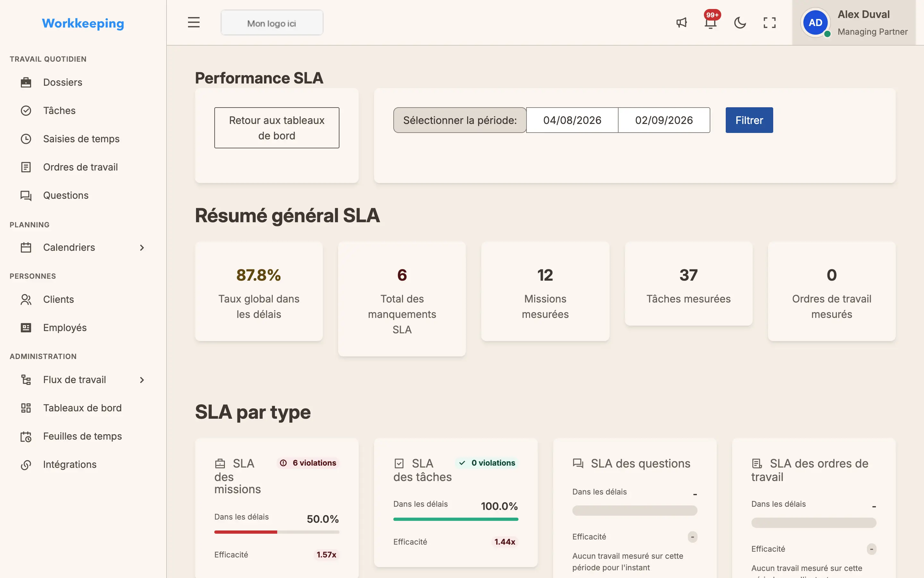Open the announcements megaphone icon
Viewport: 924px width, 578px height.
pos(681,22)
